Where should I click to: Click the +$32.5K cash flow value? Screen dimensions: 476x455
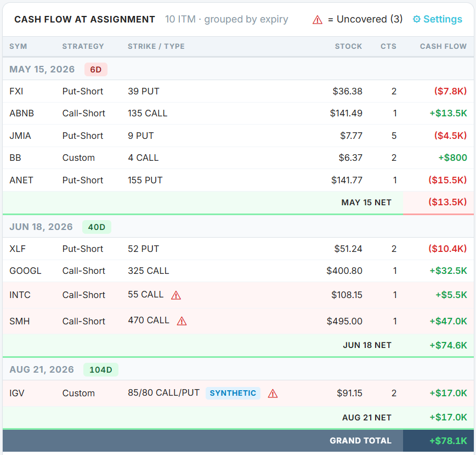click(448, 271)
